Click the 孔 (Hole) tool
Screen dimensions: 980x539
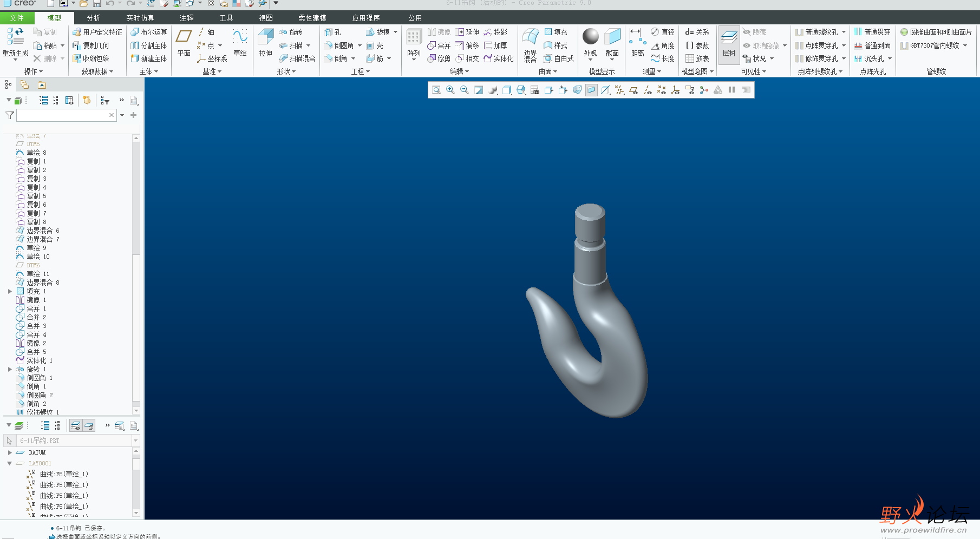(333, 32)
